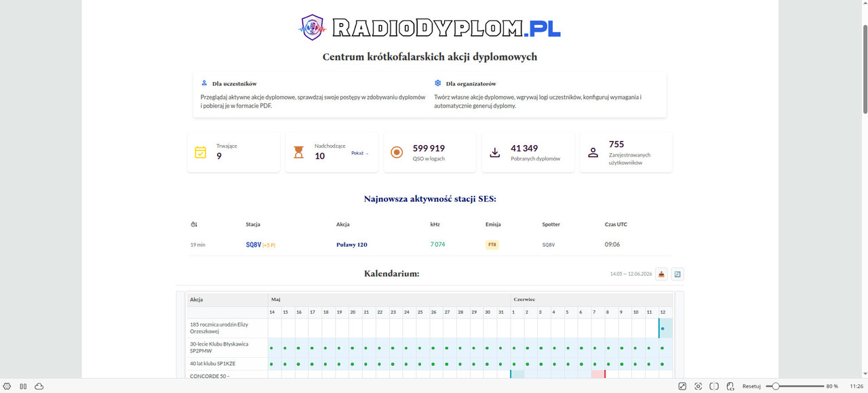This screenshot has width=868, height=393.
Task: Click the +5 P label next to SQ8V
Action: coord(269,245)
